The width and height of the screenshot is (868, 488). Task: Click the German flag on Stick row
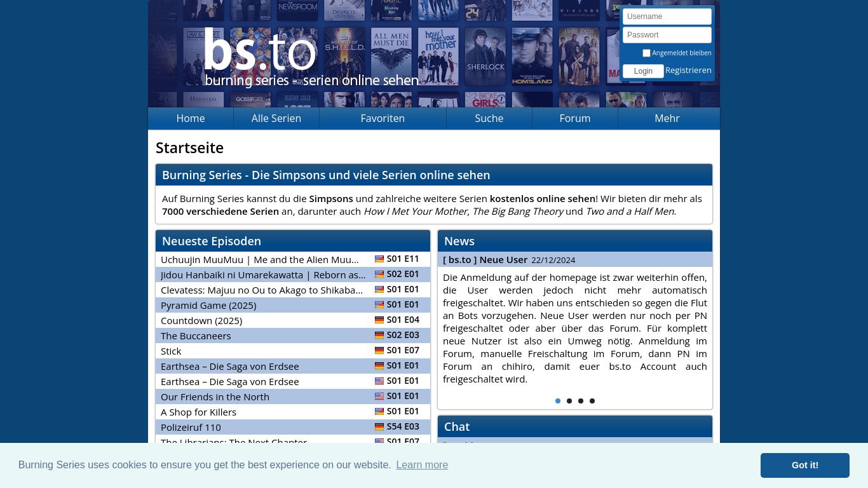pos(379,351)
